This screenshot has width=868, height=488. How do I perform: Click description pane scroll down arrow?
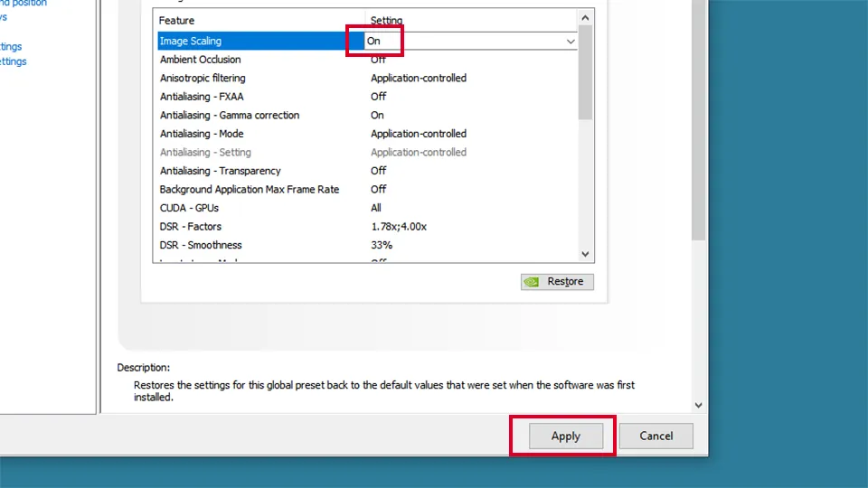coord(699,406)
